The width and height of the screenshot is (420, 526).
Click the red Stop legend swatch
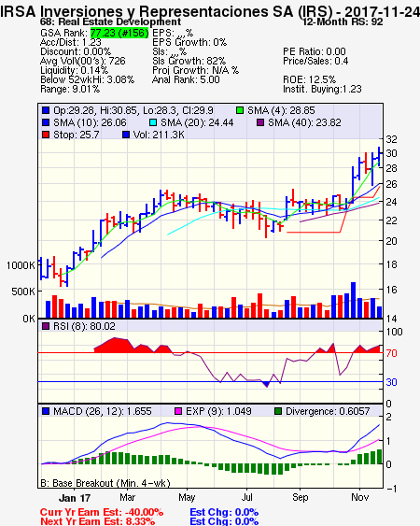(x=46, y=135)
